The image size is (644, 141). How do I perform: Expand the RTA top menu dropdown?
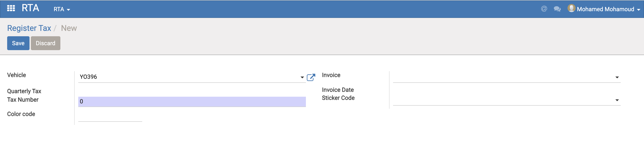(62, 9)
